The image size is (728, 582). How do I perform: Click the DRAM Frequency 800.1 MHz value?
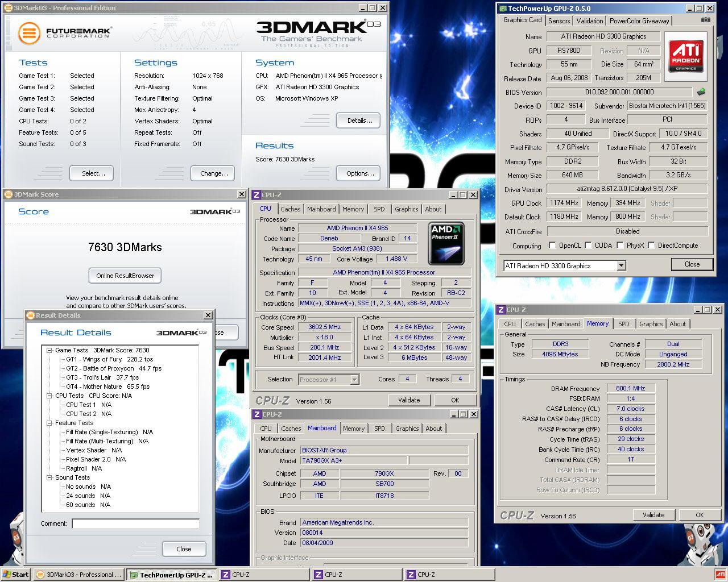(x=631, y=388)
